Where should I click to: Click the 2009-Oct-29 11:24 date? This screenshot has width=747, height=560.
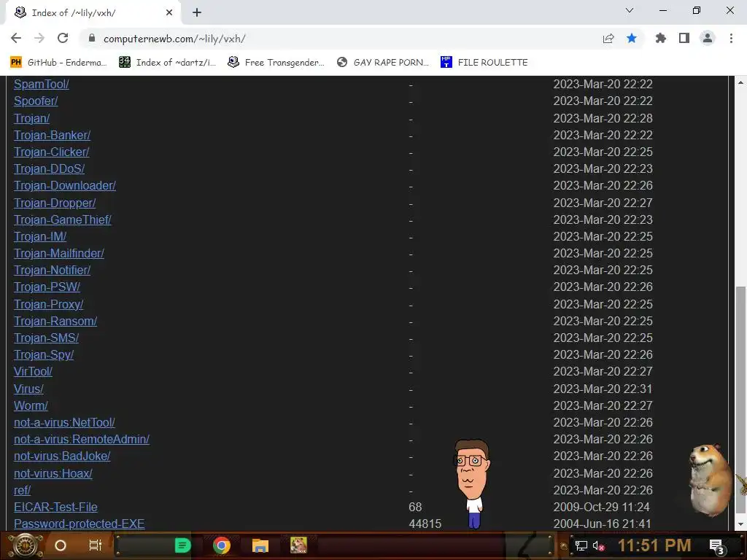602,507
